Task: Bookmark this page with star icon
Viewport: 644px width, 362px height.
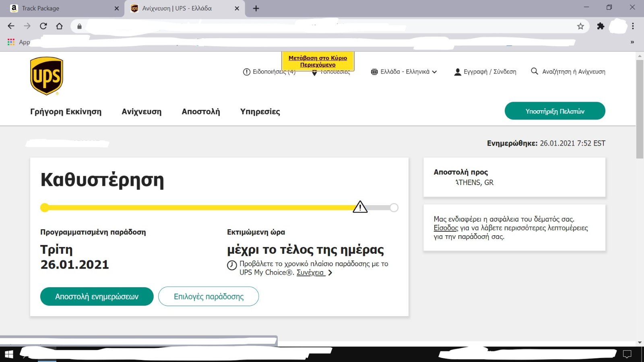Action: point(580,26)
